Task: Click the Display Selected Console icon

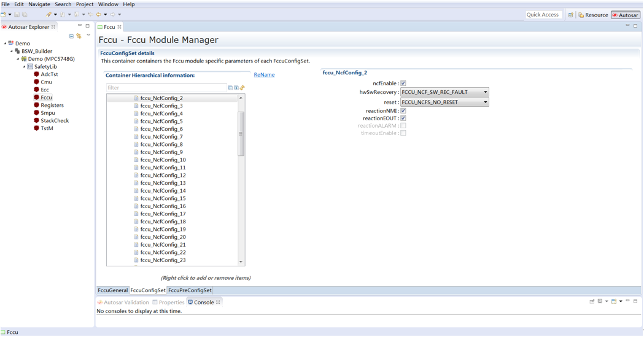Action: [600, 301]
